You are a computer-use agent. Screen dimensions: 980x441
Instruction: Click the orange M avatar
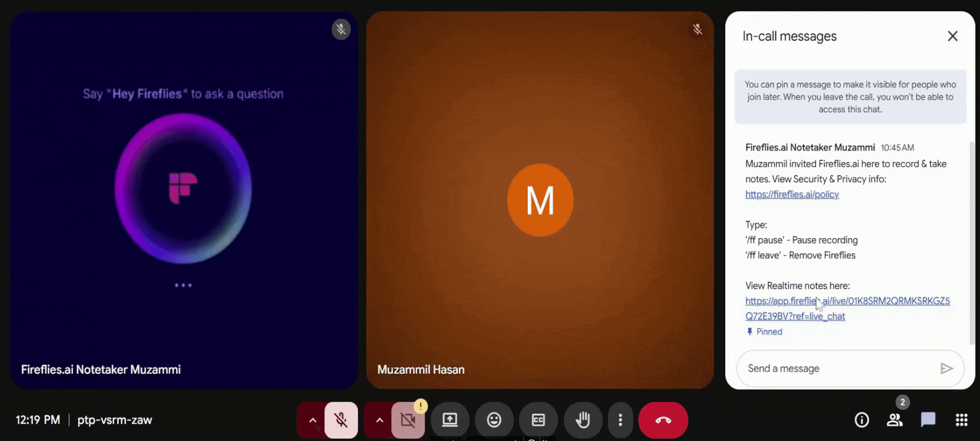540,200
